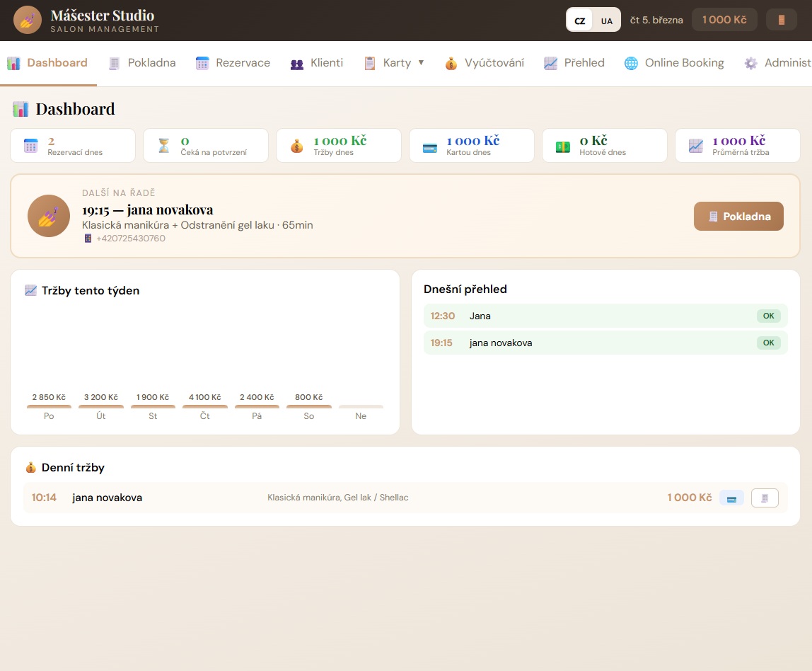Screen dimensions: 812x671
Task: Click the 1 000 Kč total in the header
Action: (x=724, y=20)
